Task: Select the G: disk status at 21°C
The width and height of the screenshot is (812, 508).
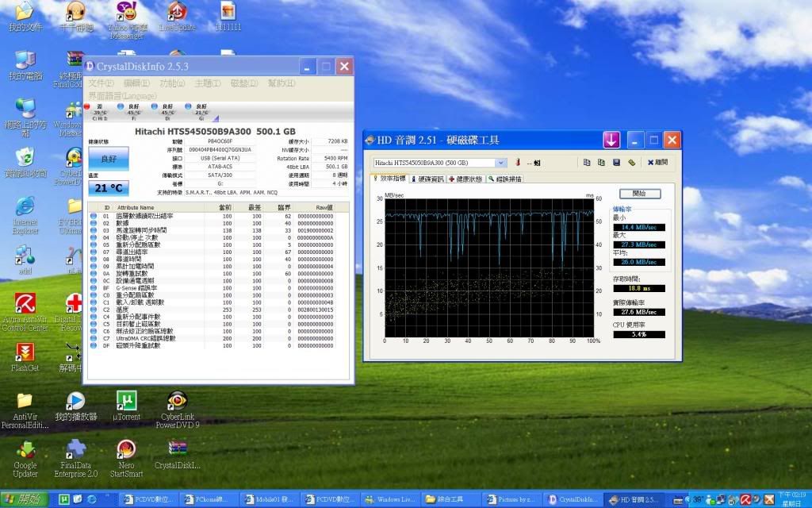Action: [x=198, y=112]
